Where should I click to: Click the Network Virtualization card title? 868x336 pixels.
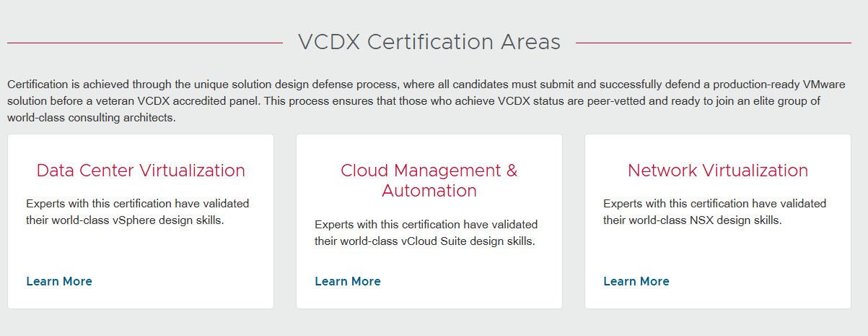coord(718,171)
